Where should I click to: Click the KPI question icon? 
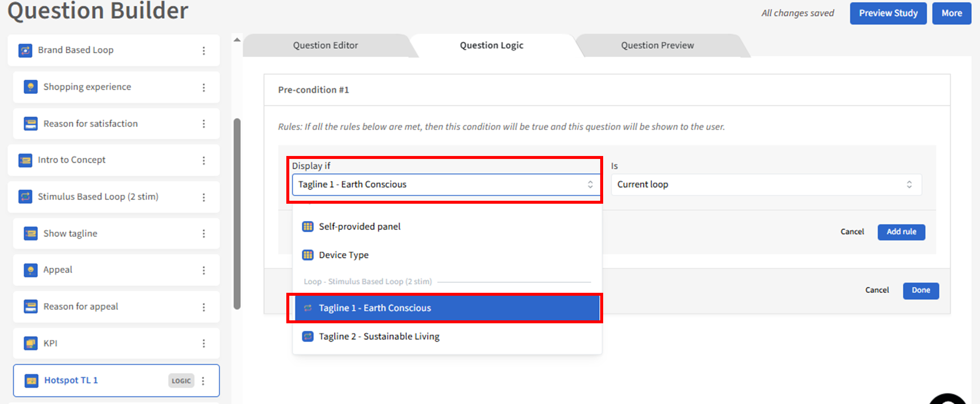pyautogui.click(x=31, y=343)
